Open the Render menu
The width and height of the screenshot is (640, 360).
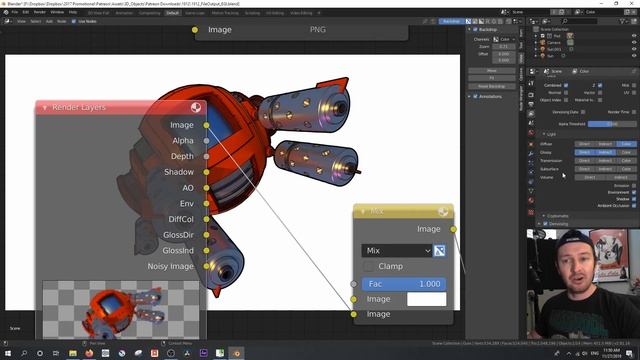click(x=40, y=12)
